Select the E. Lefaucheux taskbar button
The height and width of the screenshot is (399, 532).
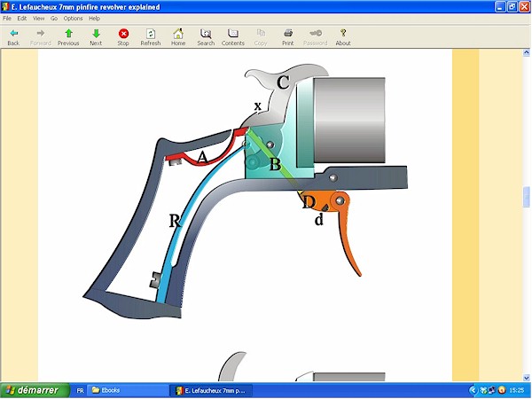pos(211,390)
